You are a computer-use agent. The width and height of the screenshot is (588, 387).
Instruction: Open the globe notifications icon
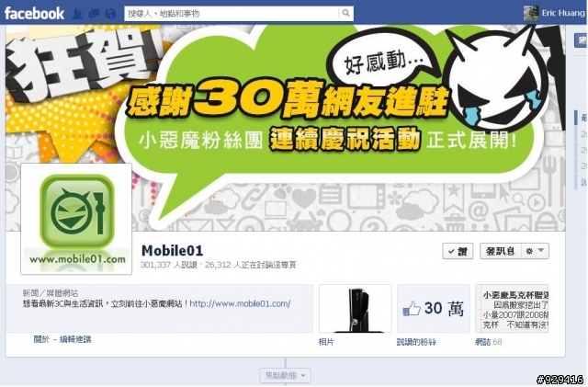pyautogui.click(x=110, y=14)
